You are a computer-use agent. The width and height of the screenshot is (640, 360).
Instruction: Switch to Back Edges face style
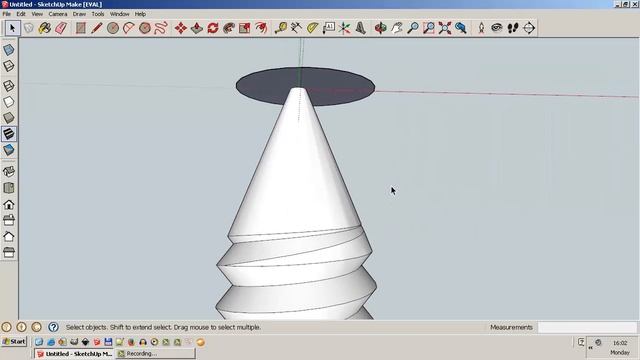click(9, 66)
